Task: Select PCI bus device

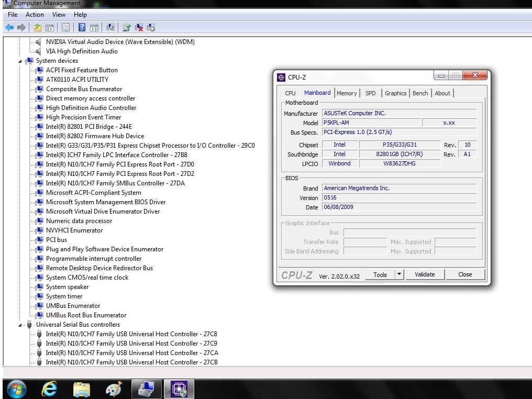Action: click(x=57, y=240)
